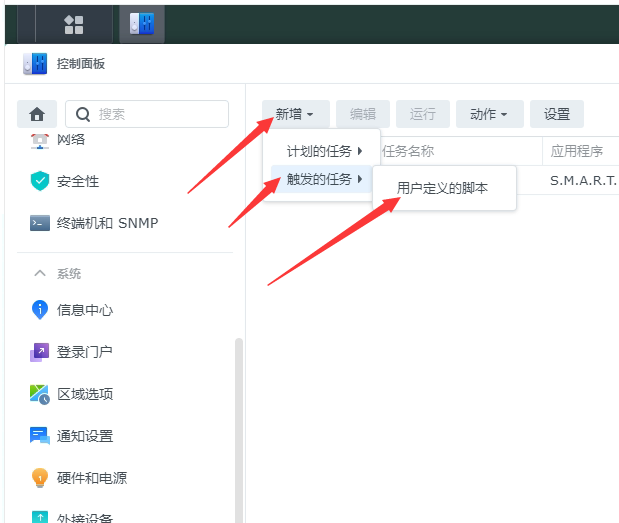619x523 pixels.
Task: Open the 登录门户 portal icon
Action: [x=40, y=352]
